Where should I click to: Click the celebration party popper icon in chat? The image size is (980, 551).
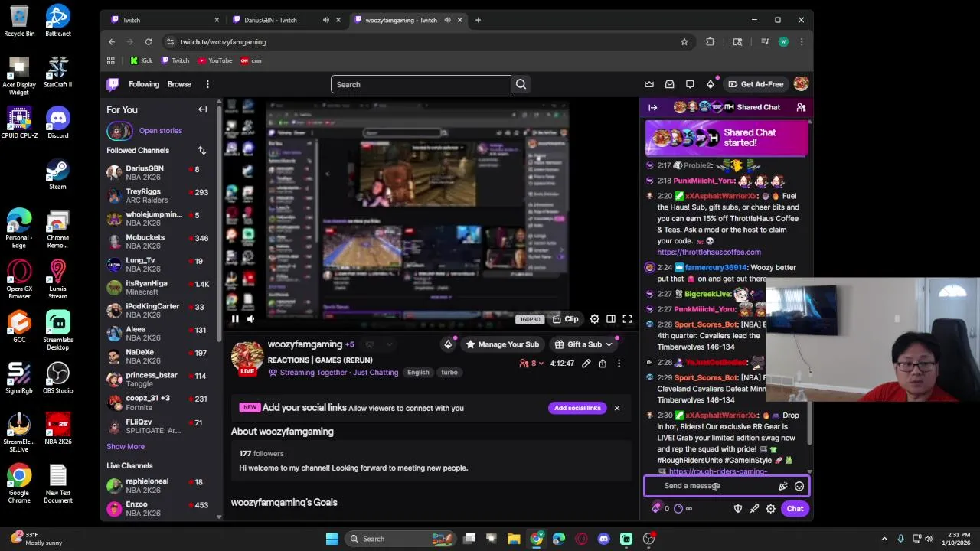[782, 486]
